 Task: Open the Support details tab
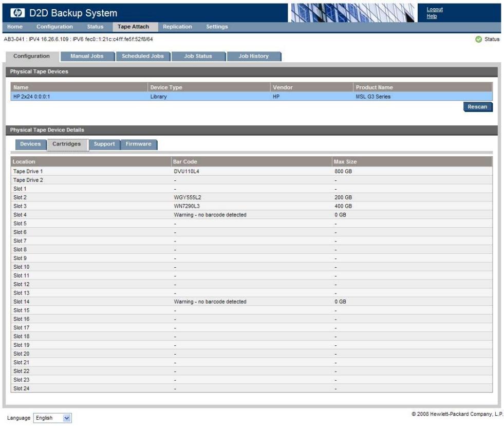pyautogui.click(x=104, y=144)
